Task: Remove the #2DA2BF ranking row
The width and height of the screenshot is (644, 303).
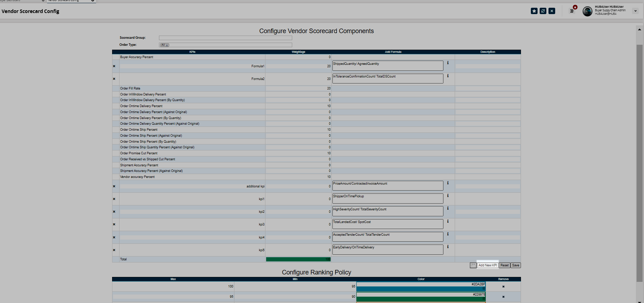Action: coord(503,286)
